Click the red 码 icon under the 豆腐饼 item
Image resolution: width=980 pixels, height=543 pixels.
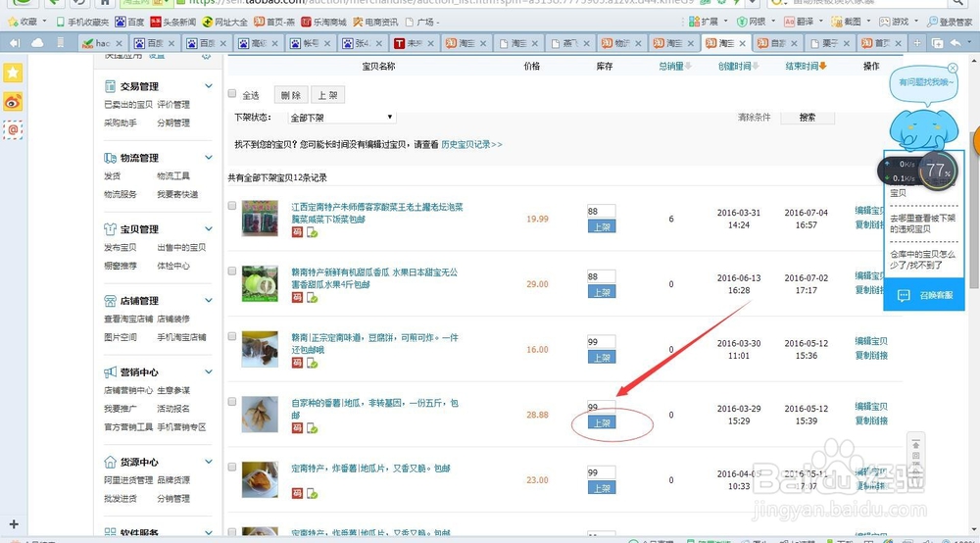click(x=297, y=363)
